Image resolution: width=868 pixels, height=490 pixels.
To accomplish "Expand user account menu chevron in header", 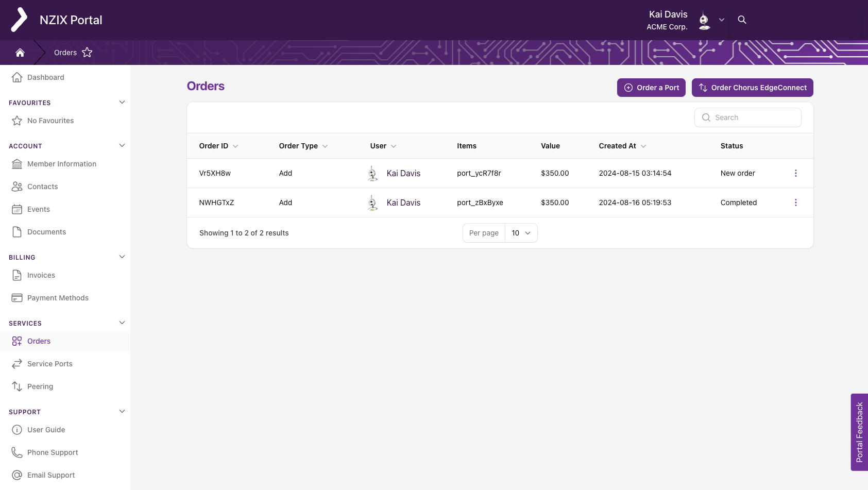I will point(722,20).
